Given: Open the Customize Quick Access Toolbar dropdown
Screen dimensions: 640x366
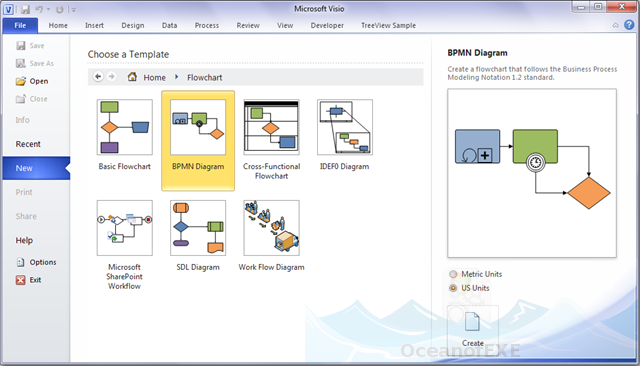Looking at the screenshot, I should tap(73, 9).
